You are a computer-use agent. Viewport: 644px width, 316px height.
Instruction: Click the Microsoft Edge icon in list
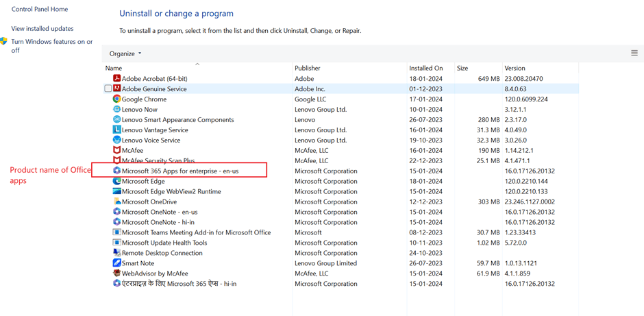(x=116, y=181)
